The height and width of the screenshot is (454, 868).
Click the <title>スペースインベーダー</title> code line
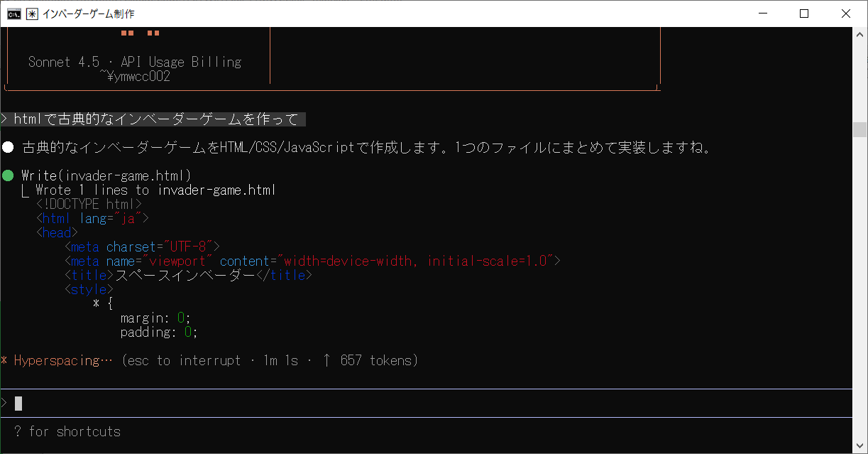[x=188, y=275]
